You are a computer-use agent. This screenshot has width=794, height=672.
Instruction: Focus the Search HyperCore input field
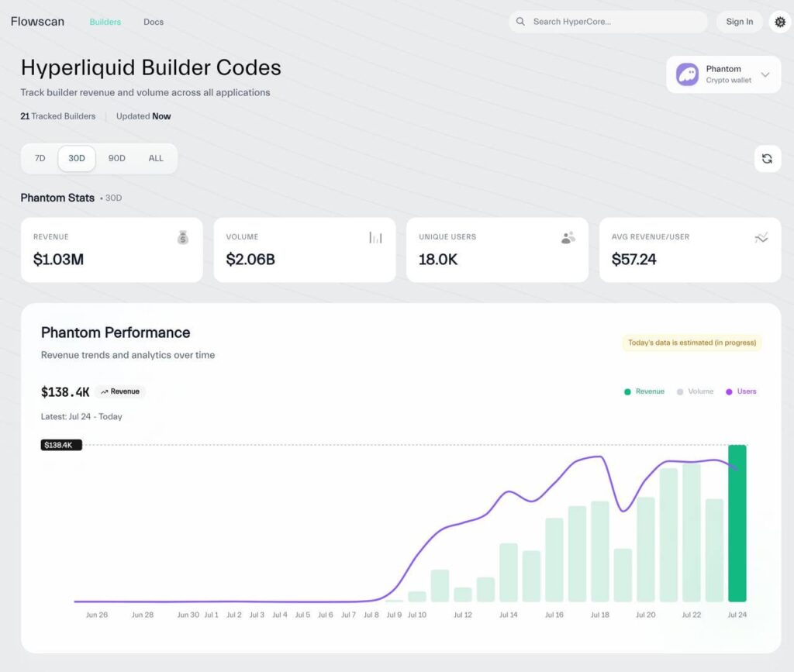(x=613, y=22)
